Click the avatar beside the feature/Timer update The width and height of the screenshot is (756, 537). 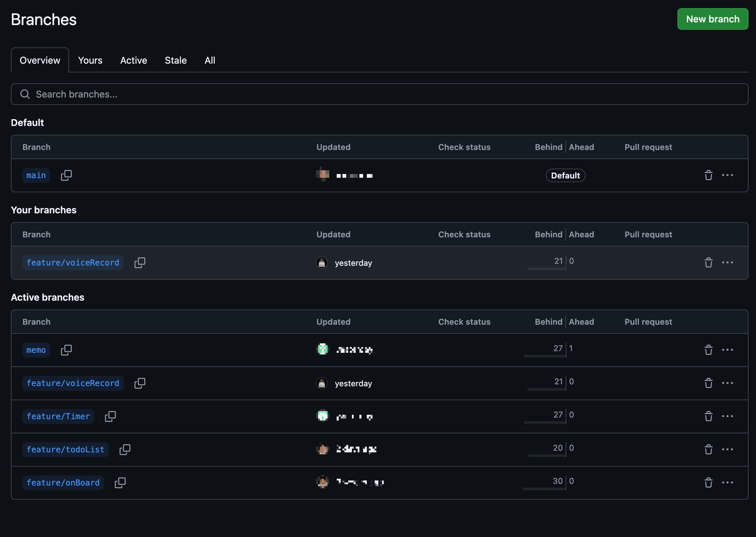coord(322,416)
